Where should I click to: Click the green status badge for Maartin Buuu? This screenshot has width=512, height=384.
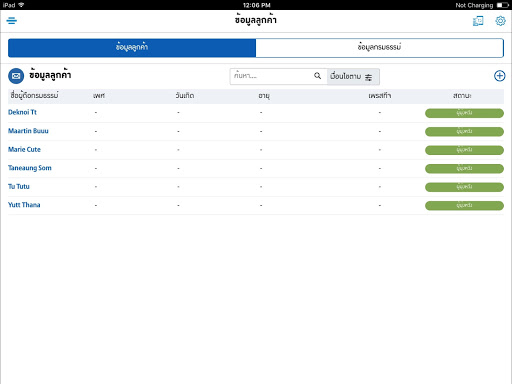464,132
